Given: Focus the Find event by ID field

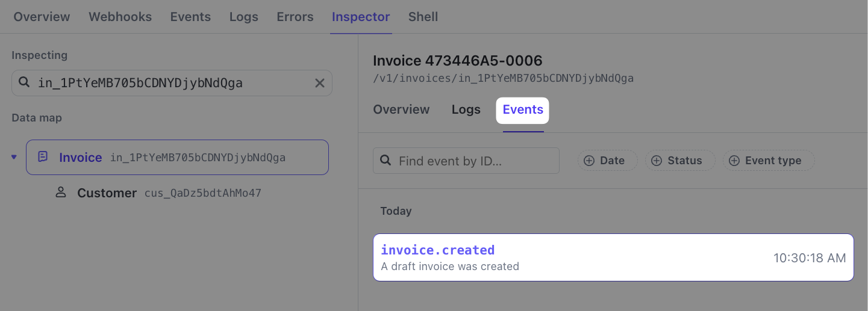Looking at the screenshot, I should (473, 161).
